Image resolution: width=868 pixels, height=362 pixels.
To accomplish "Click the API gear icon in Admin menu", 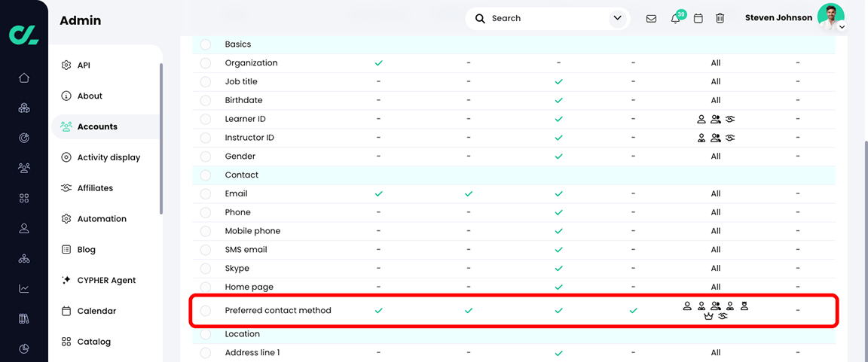I will click(66, 65).
